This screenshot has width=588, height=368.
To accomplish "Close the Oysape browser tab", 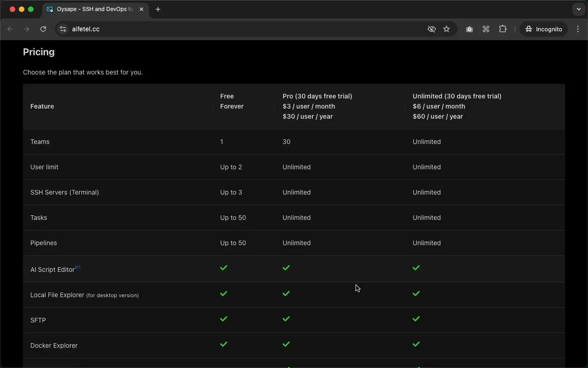I will click(141, 9).
